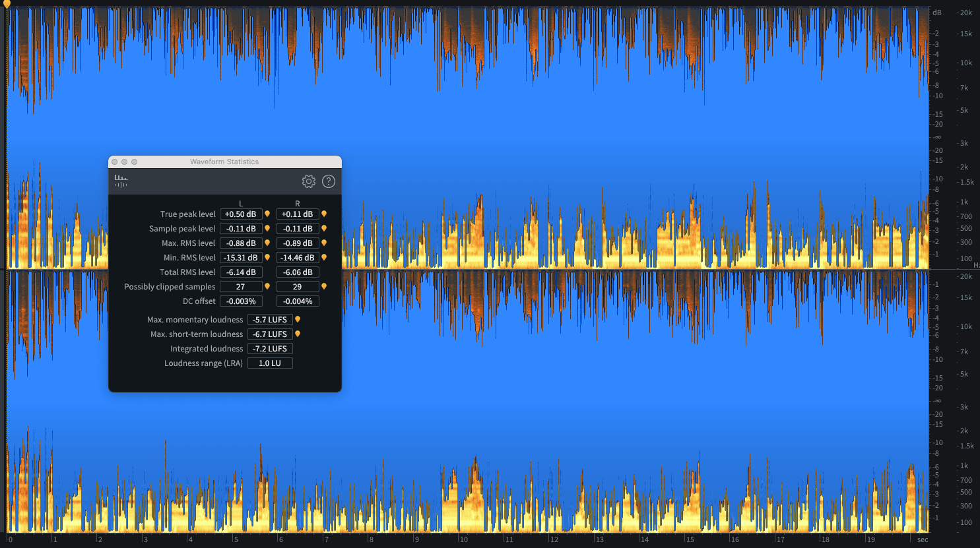This screenshot has height=548, width=980.
Task: Click pin beside 29 possibly clipped samples
Action: (x=324, y=286)
